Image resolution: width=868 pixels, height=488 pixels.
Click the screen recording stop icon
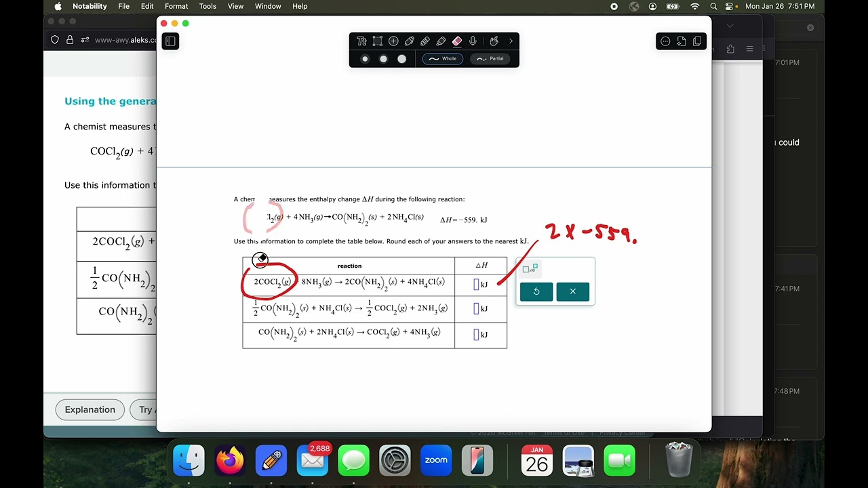(x=614, y=6)
